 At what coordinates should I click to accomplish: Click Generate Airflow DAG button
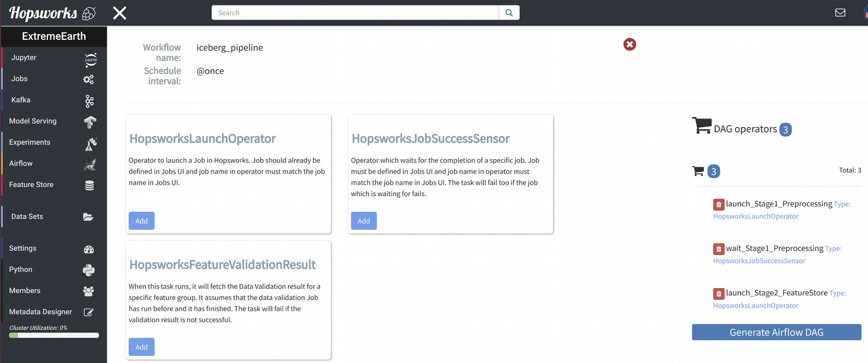pos(777,332)
